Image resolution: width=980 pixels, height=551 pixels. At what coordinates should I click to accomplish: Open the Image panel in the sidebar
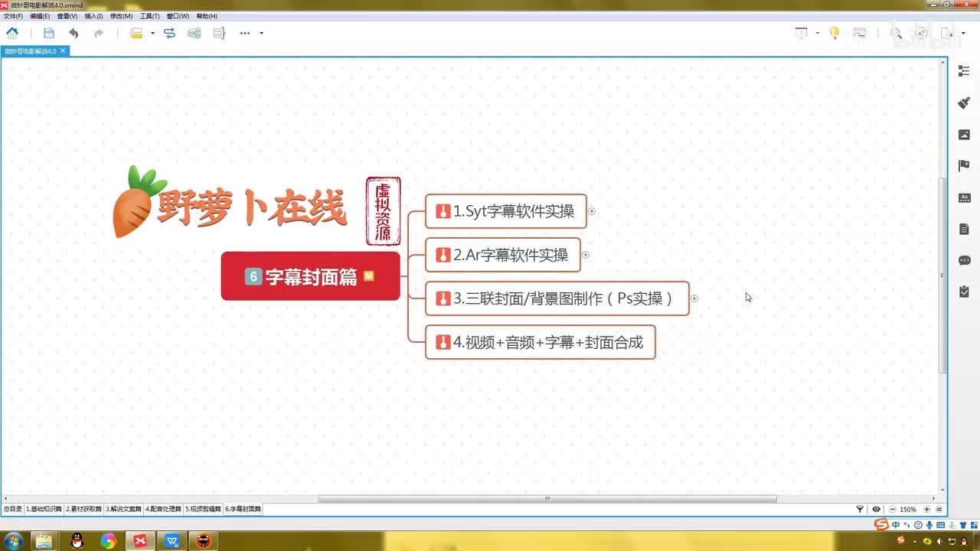(x=964, y=135)
